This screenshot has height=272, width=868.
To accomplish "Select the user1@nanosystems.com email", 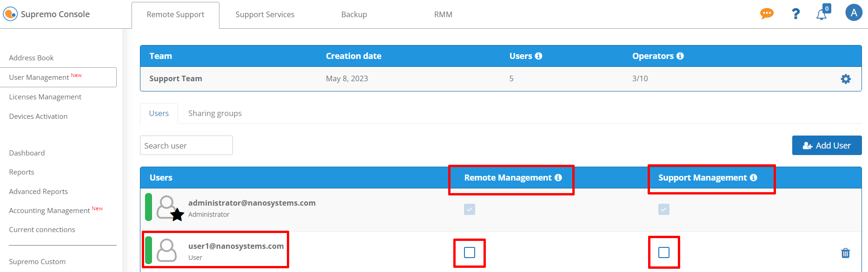I will [236, 246].
